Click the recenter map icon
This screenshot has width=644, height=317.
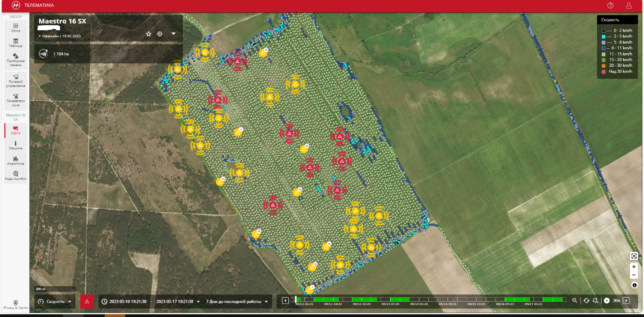(634, 256)
